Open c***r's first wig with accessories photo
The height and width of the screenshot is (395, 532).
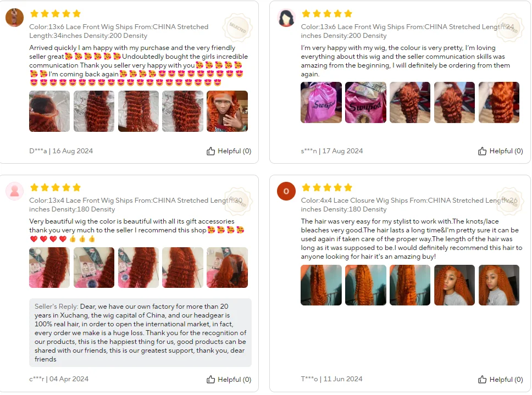click(x=49, y=268)
